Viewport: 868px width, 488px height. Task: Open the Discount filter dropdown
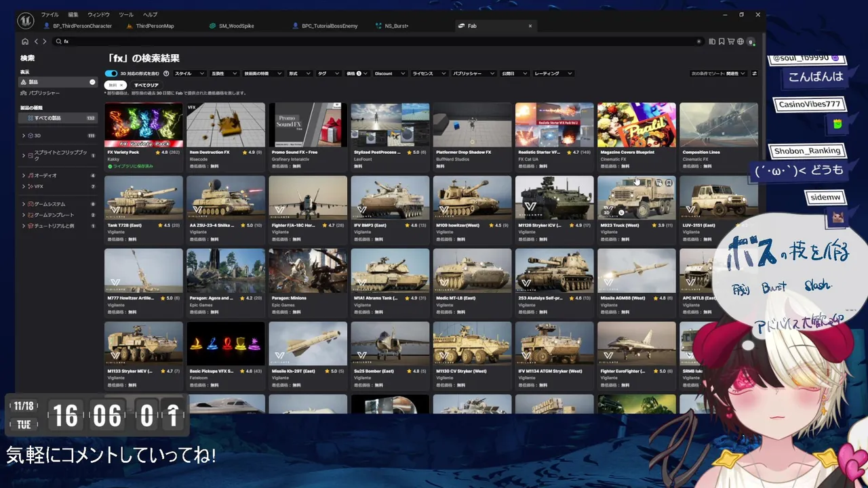(x=389, y=73)
